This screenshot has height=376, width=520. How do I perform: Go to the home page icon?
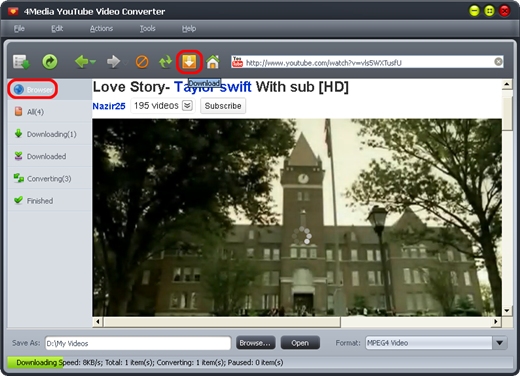[x=213, y=62]
